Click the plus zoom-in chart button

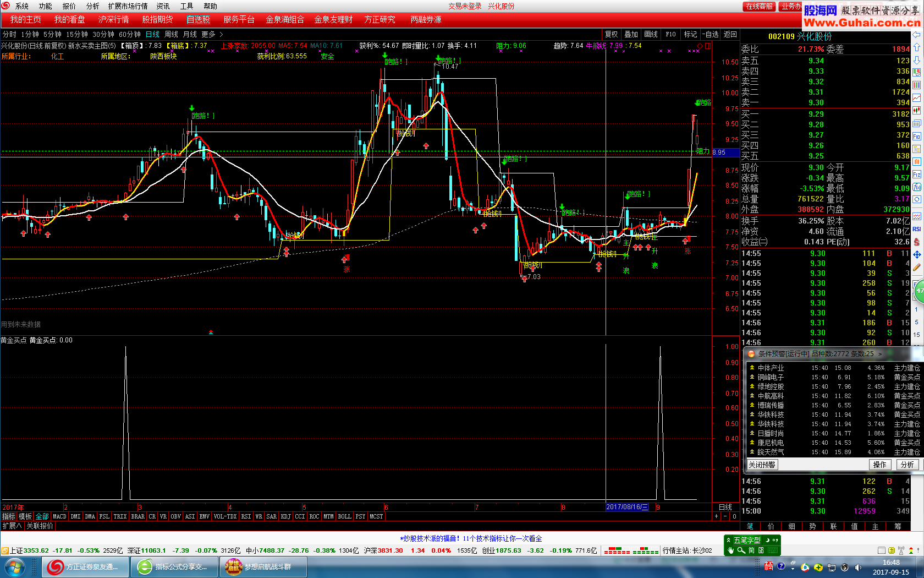click(716, 516)
